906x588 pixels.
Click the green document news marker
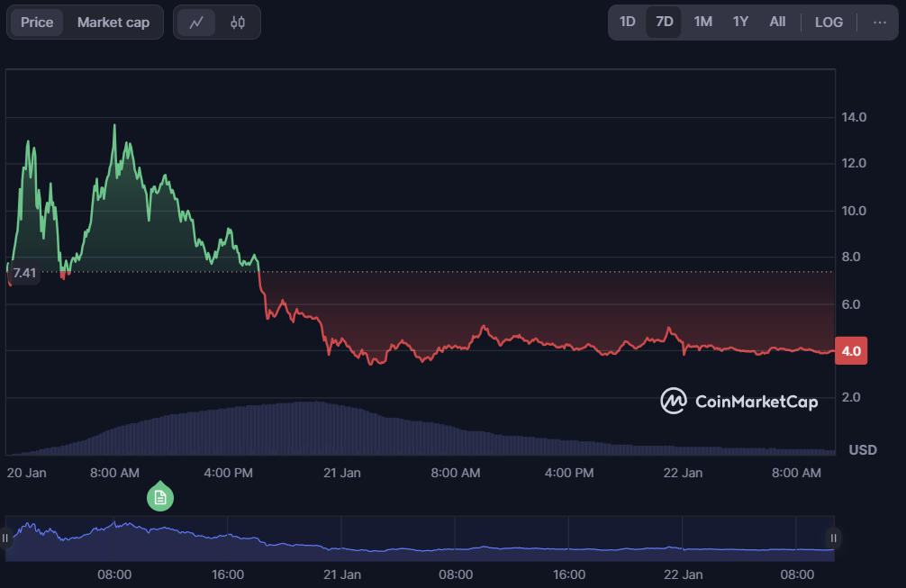pos(160,497)
